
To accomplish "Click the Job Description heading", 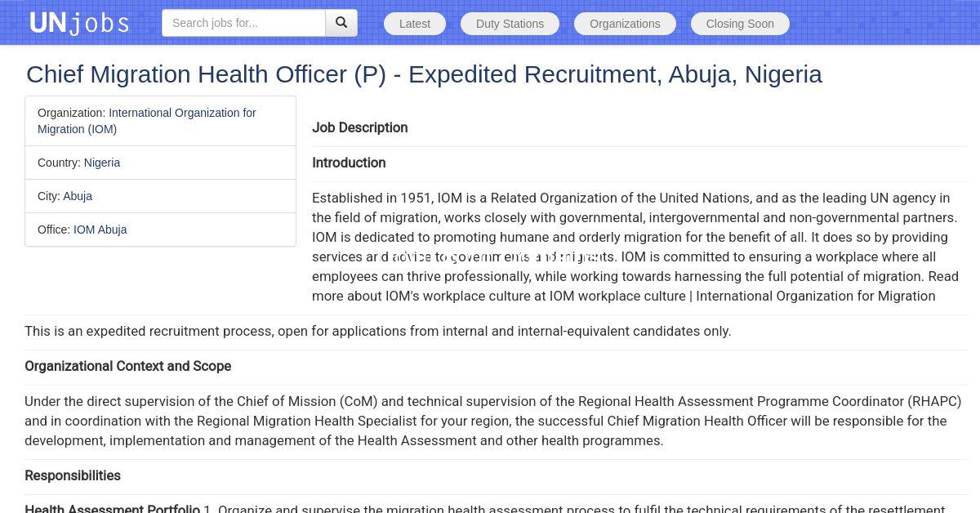I will tap(359, 127).
